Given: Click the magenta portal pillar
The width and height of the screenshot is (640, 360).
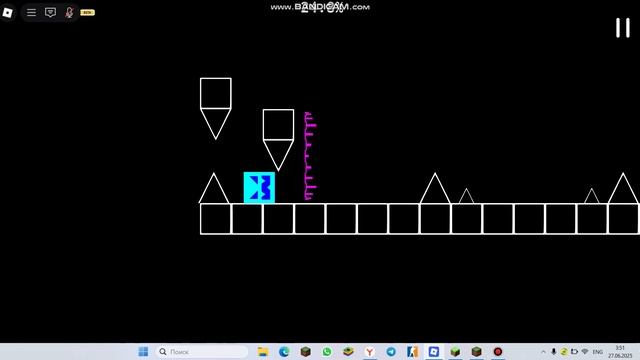Looking at the screenshot, I should click(x=309, y=156).
